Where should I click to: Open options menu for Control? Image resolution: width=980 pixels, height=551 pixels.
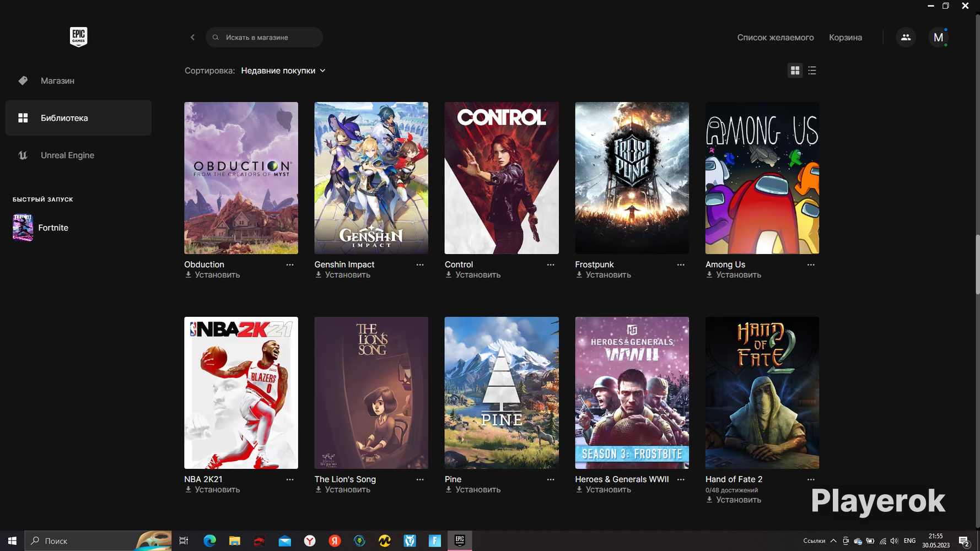551,265
